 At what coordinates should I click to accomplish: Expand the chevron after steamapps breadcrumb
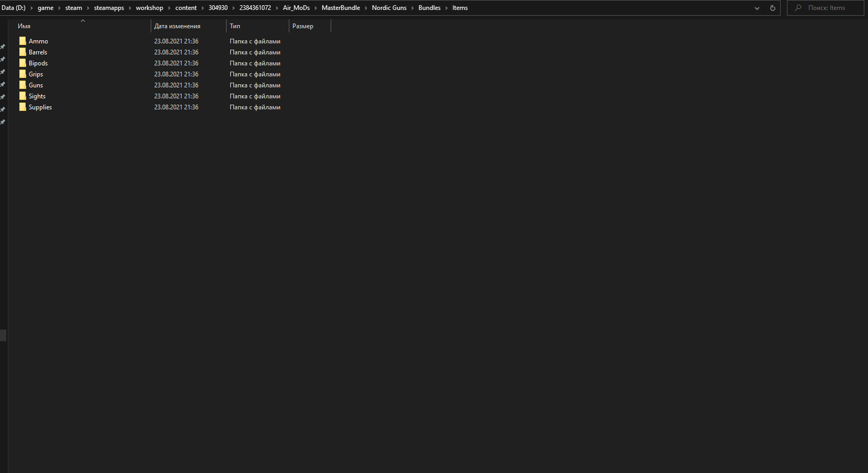(130, 8)
